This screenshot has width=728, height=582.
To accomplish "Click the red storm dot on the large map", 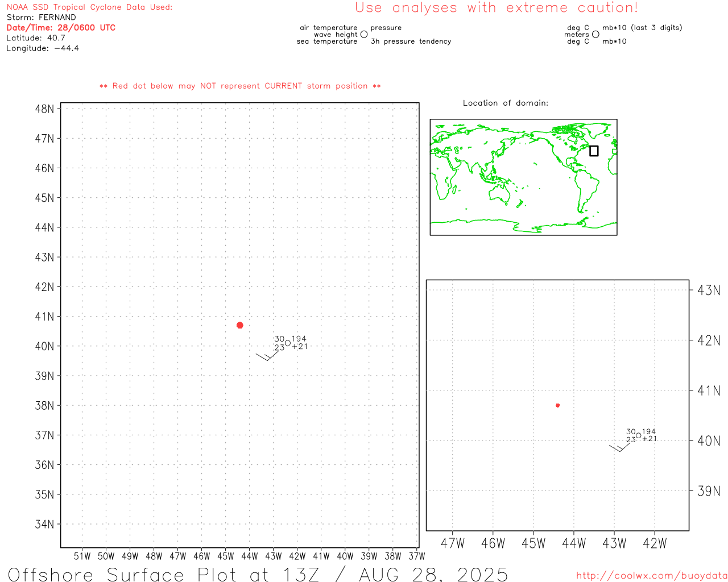I will click(x=240, y=325).
